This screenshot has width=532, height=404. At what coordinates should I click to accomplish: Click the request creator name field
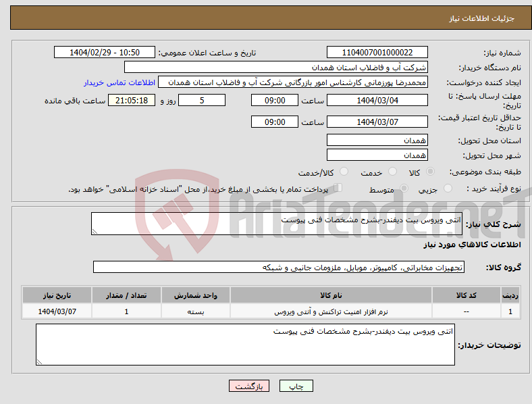coord(293,82)
